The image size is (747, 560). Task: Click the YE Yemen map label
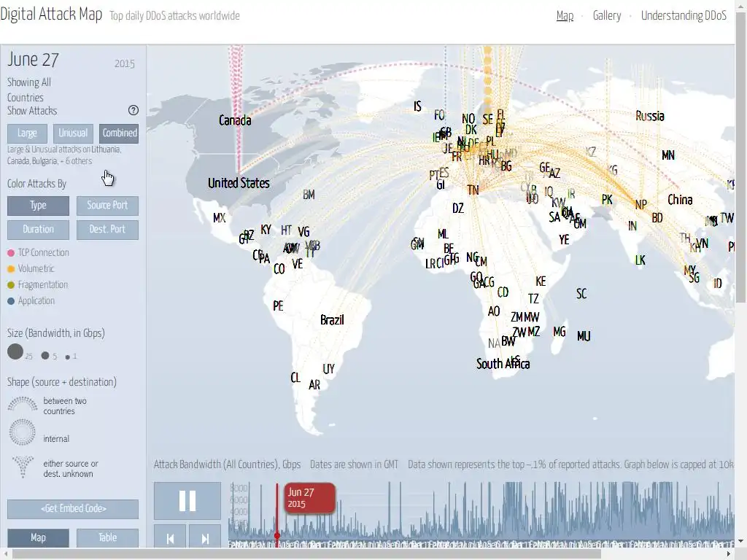[564, 239]
